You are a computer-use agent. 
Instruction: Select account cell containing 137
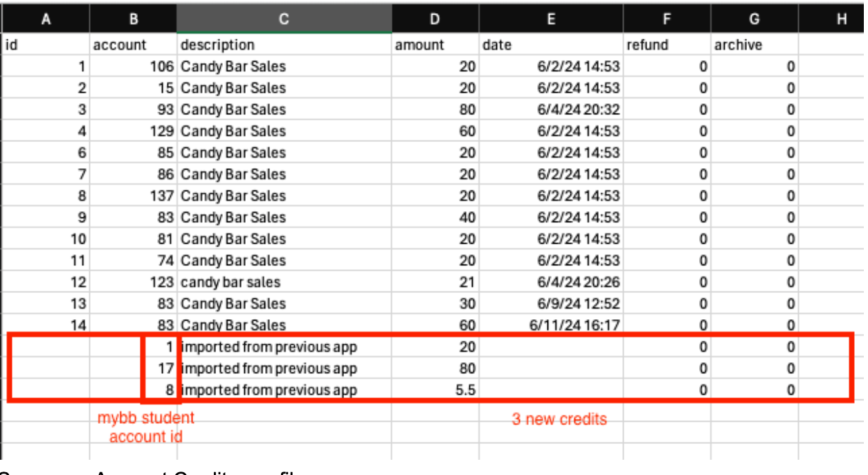(134, 196)
